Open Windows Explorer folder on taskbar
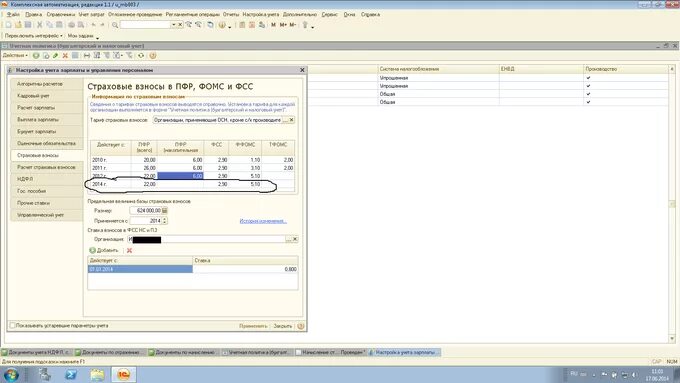The height and width of the screenshot is (383, 680). pos(97,374)
